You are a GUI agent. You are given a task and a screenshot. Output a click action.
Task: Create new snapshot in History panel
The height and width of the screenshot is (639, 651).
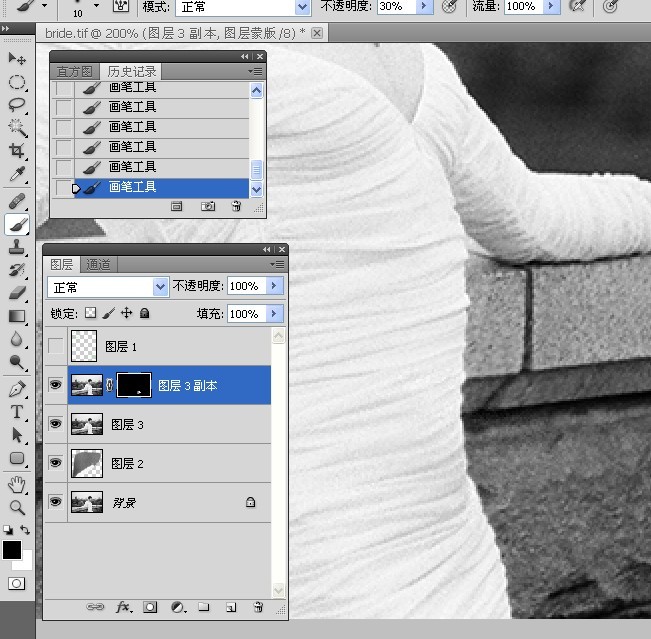pos(208,206)
